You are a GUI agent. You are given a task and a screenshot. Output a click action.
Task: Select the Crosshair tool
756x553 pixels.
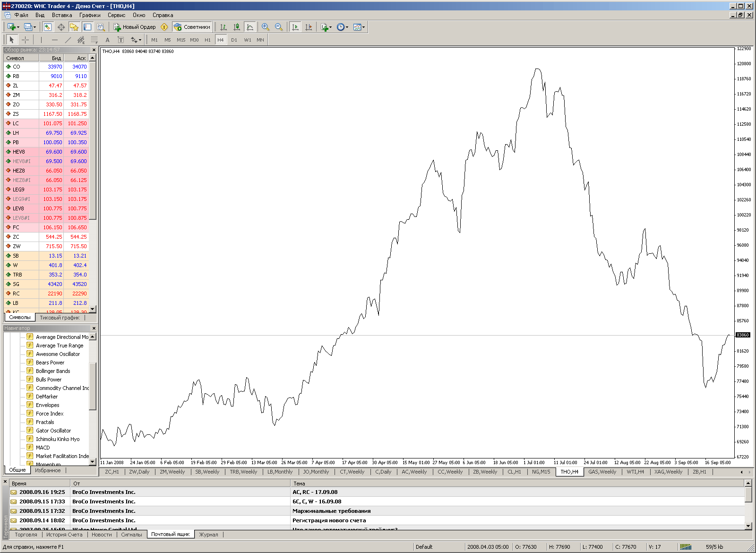[25, 40]
